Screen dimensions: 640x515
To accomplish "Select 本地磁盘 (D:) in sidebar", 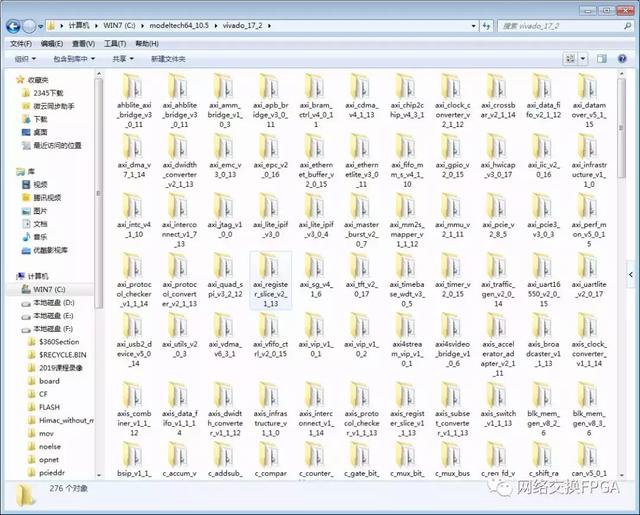I will pyautogui.click(x=48, y=302).
